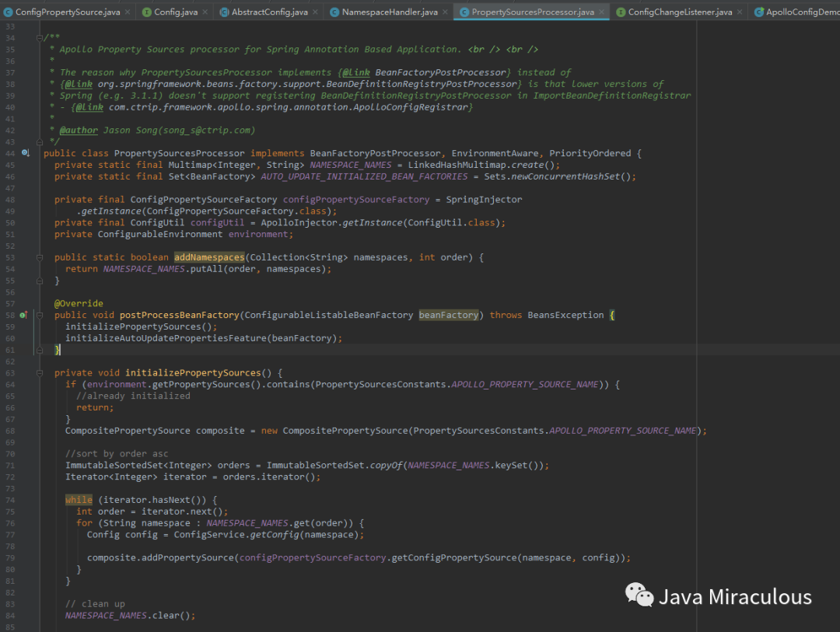Click the fold end marker at line 61
The width and height of the screenshot is (840, 632).
click(x=39, y=351)
